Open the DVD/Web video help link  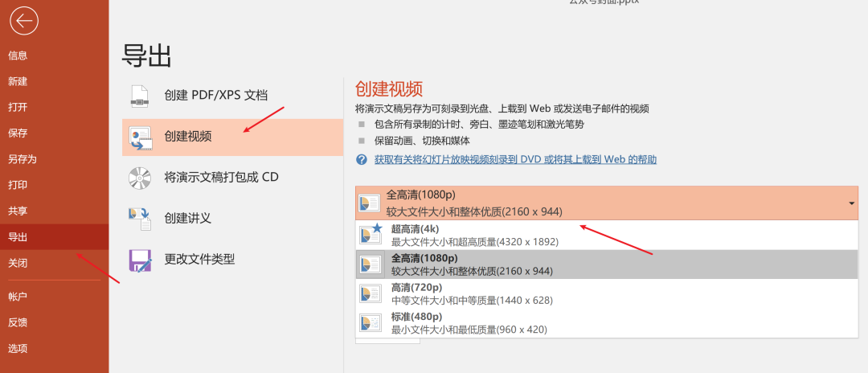coord(515,159)
